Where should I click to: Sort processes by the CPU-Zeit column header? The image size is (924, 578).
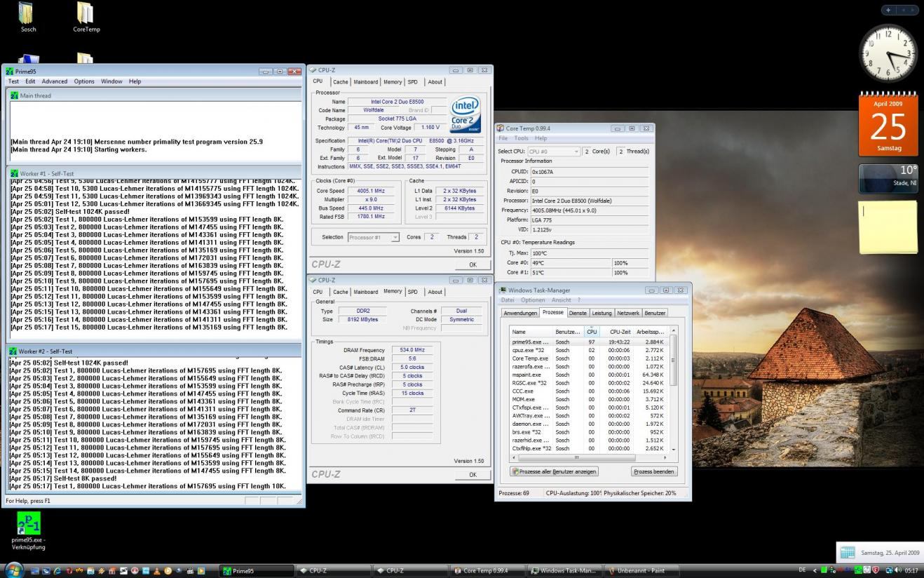619,331
